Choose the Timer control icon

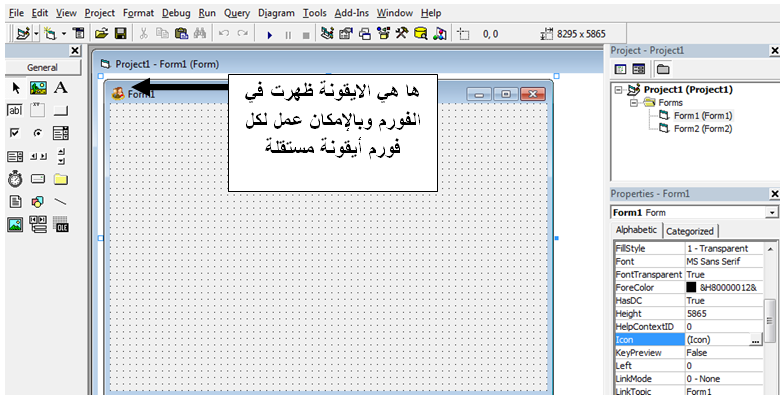16,178
